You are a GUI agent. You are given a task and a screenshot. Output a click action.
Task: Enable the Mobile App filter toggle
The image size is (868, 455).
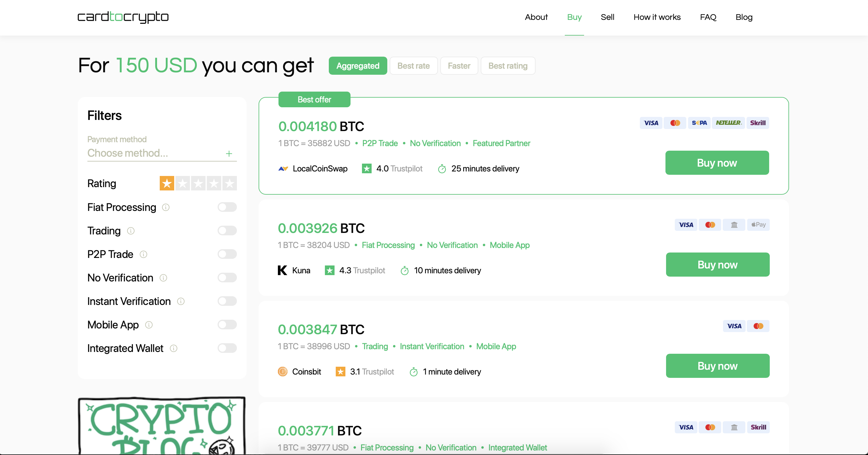(x=227, y=324)
